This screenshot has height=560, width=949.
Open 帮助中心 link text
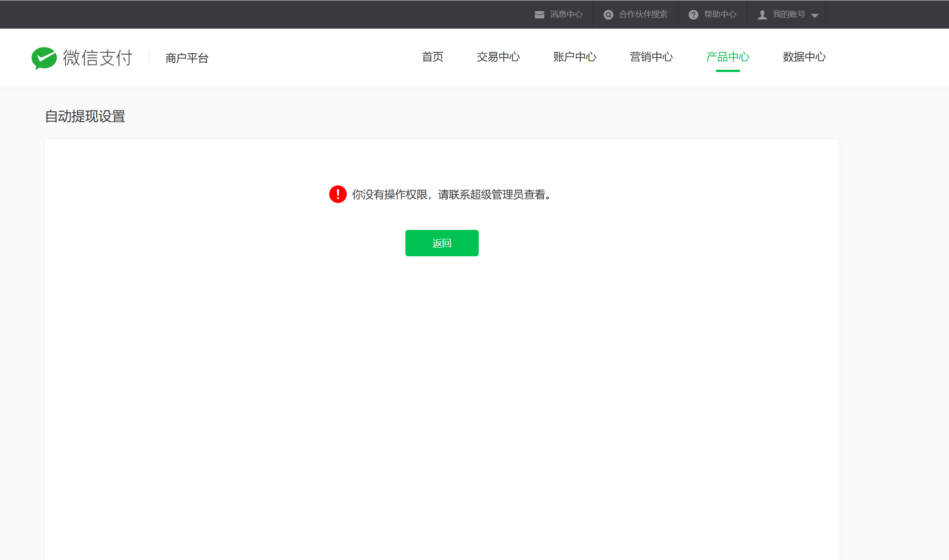[720, 14]
